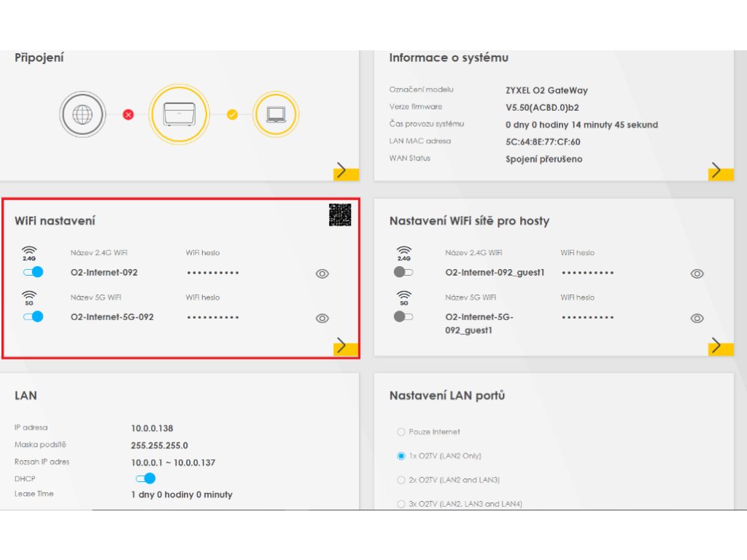
Task: Enable the O2-Internet-5G-092_guest1 switch
Action: [x=403, y=316]
